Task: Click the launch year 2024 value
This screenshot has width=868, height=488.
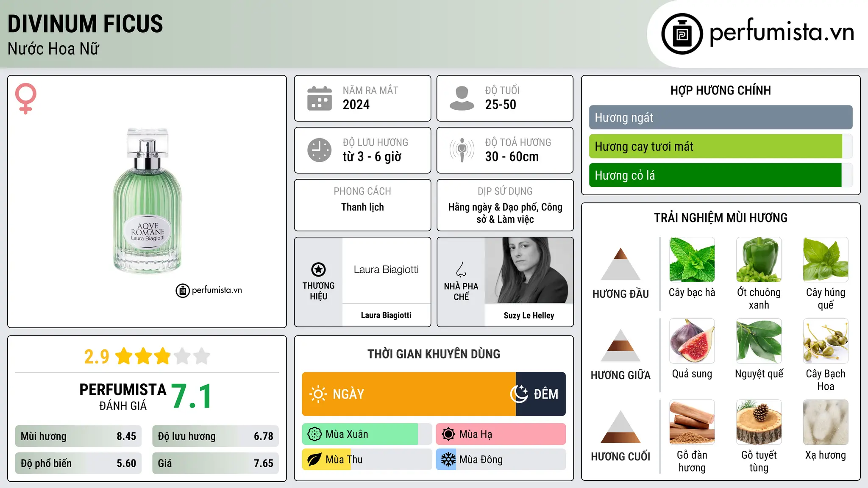Action: pos(356,105)
